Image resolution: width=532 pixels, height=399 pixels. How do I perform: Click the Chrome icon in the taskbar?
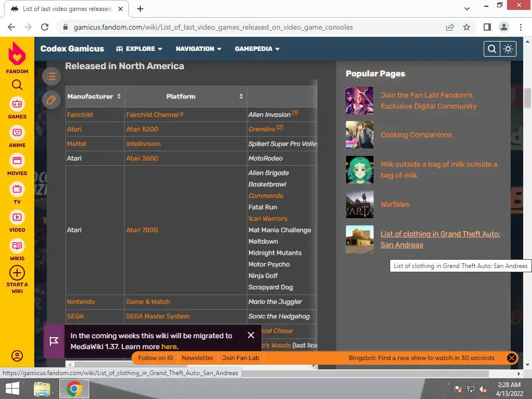pyautogui.click(x=74, y=389)
